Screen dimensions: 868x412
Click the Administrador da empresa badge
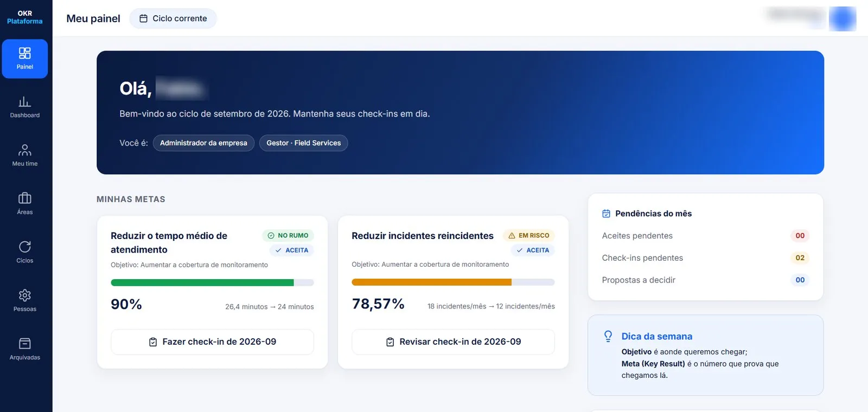point(203,143)
